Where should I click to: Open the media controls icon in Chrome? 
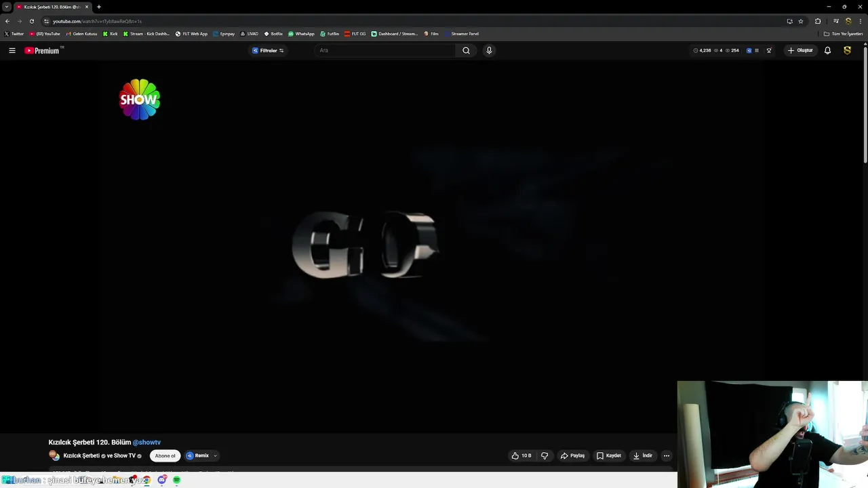(x=836, y=21)
